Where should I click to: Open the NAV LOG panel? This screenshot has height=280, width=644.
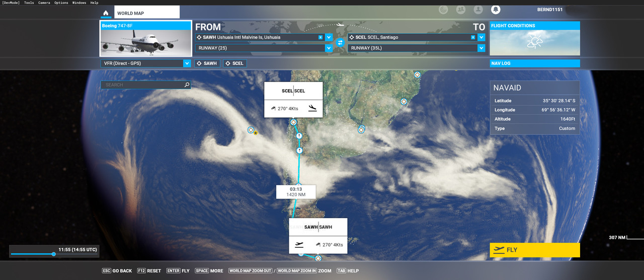[535, 63]
